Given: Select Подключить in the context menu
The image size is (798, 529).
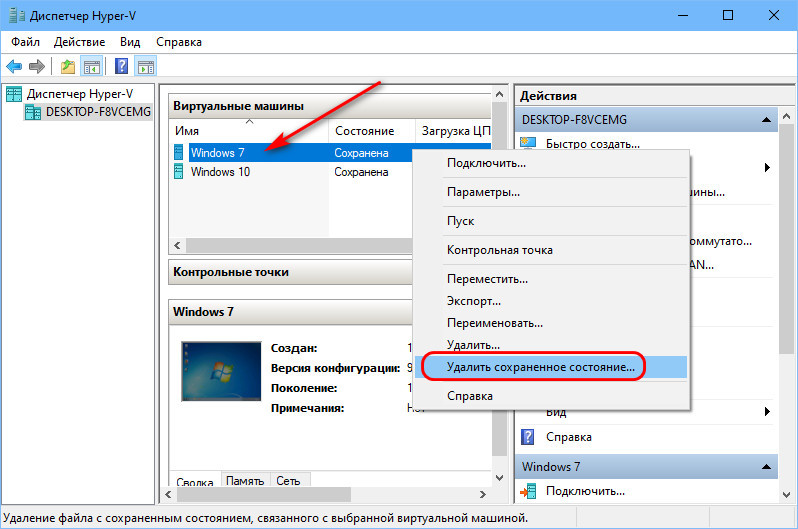Looking at the screenshot, I should click(486, 163).
